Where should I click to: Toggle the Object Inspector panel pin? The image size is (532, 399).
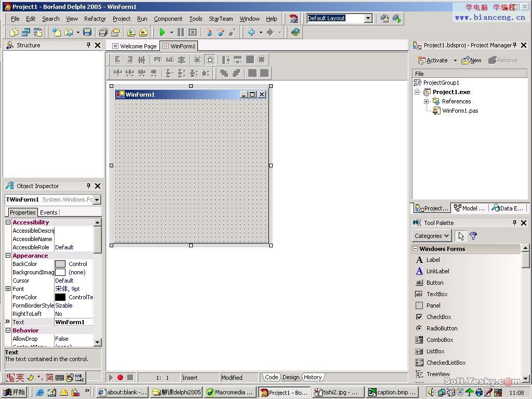(88, 185)
